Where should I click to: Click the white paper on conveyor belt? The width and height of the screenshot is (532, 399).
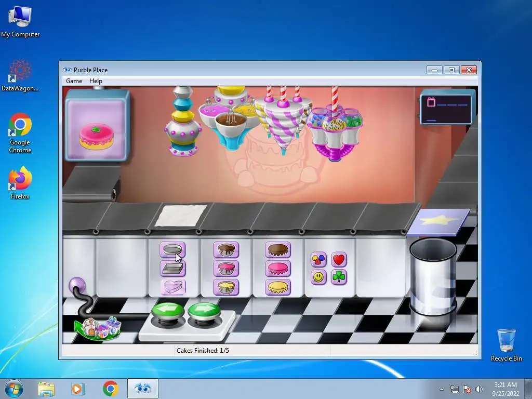click(x=181, y=216)
